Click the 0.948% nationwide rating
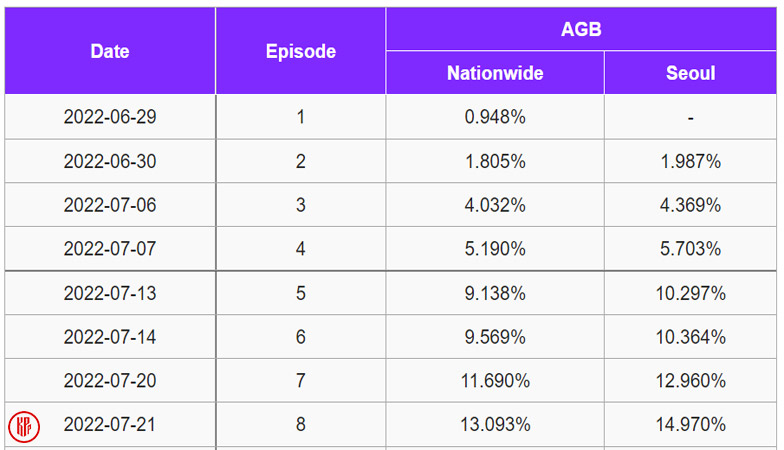The height and width of the screenshot is (450, 784). click(495, 117)
